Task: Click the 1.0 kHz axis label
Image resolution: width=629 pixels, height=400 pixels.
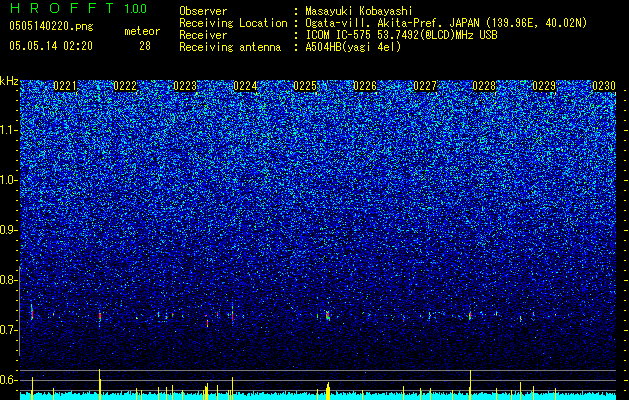Action: [x=8, y=180]
